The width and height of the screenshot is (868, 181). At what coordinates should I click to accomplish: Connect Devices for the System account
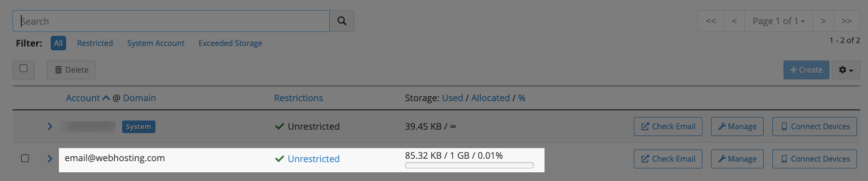coord(814,126)
